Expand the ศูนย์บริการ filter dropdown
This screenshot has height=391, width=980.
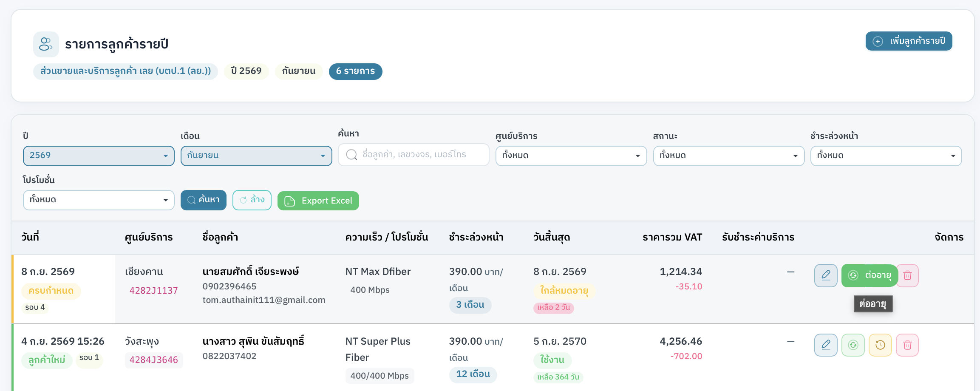pyautogui.click(x=571, y=156)
